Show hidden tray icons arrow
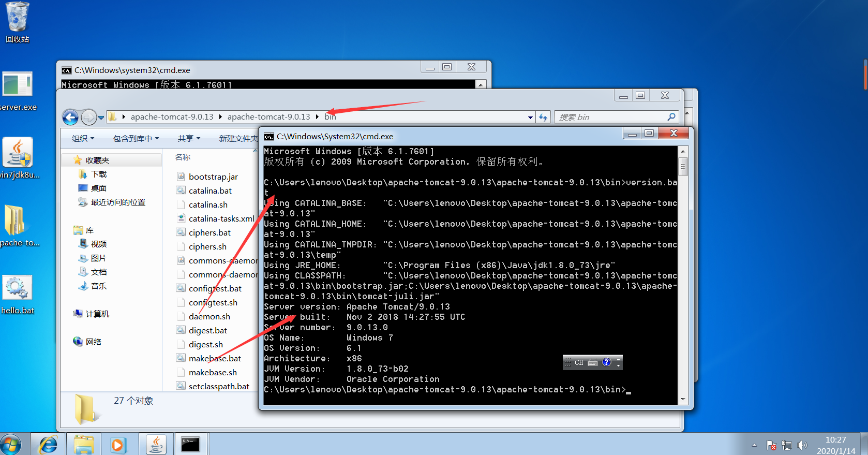Image resolution: width=868 pixels, height=455 pixels. (x=754, y=445)
